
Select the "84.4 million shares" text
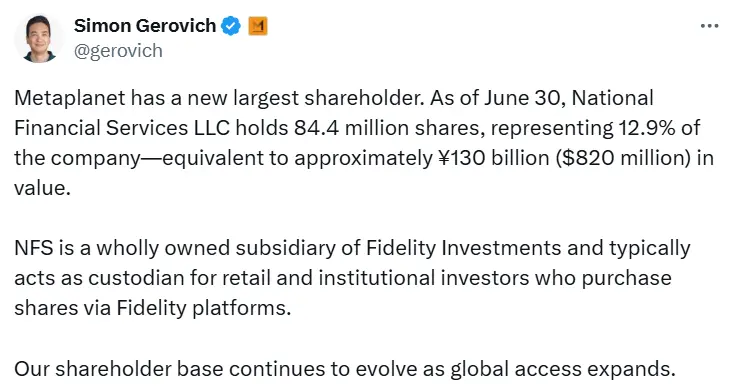point(390,128)
